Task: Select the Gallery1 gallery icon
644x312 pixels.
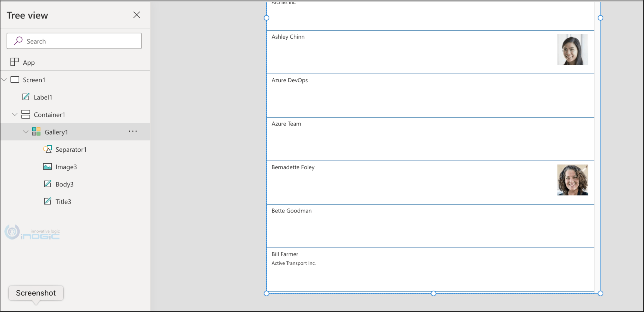Action: [x=36, y=132]
